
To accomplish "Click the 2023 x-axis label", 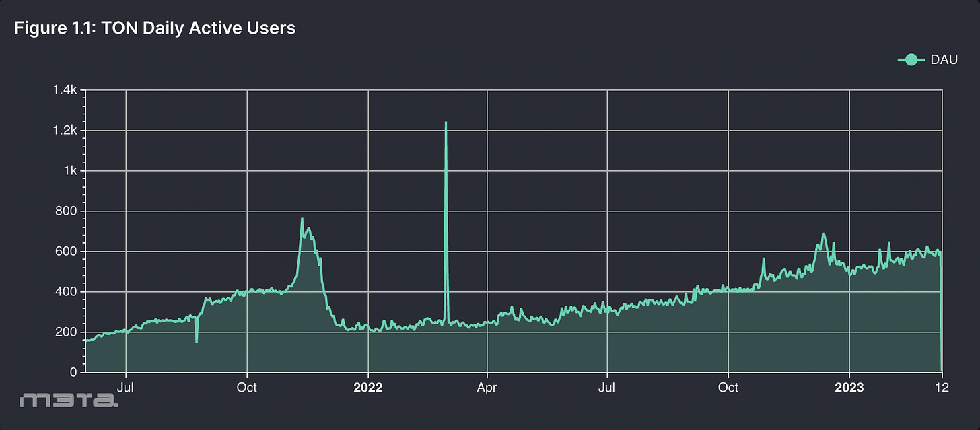I will coord(849,388).
